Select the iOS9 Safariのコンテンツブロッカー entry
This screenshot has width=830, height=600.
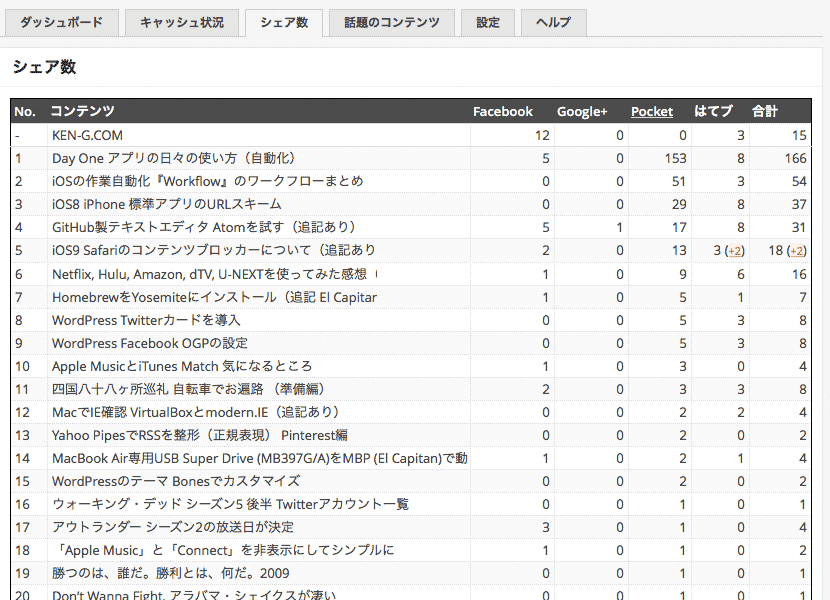(214, 250)
